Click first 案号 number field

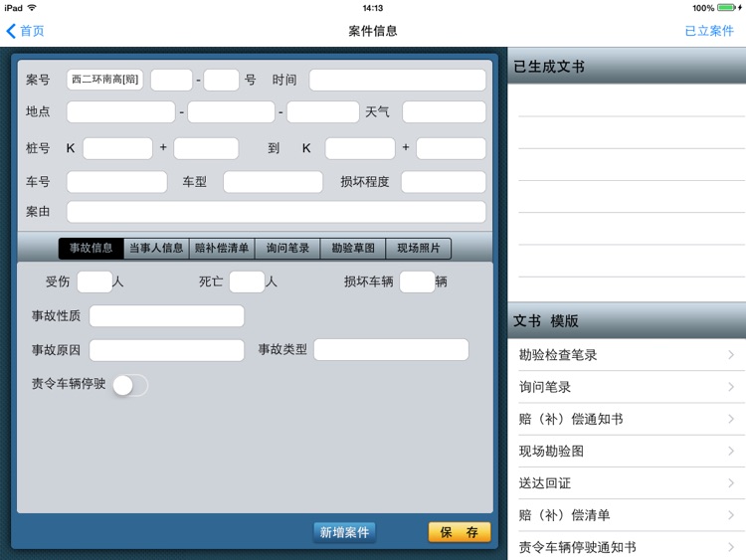click(171, 80)
